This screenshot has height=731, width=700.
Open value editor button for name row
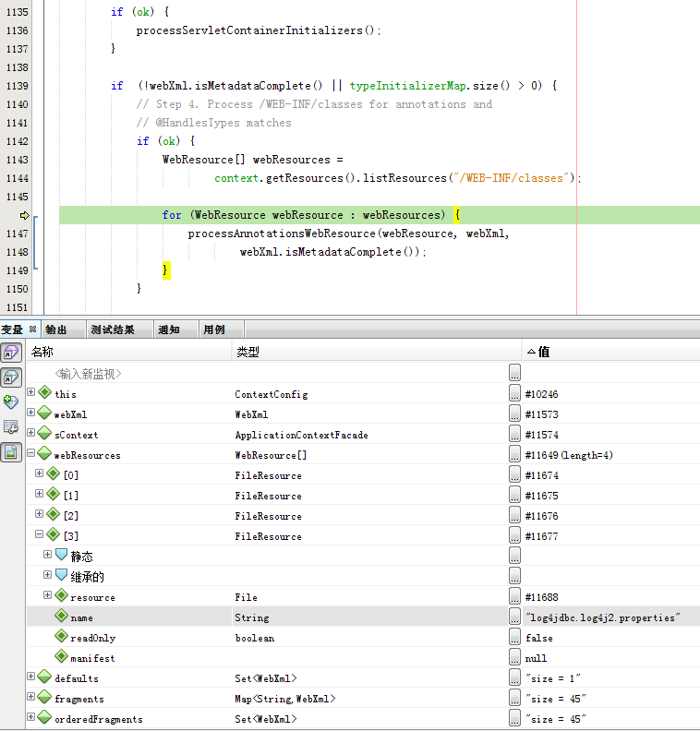[x=514, y=617]
